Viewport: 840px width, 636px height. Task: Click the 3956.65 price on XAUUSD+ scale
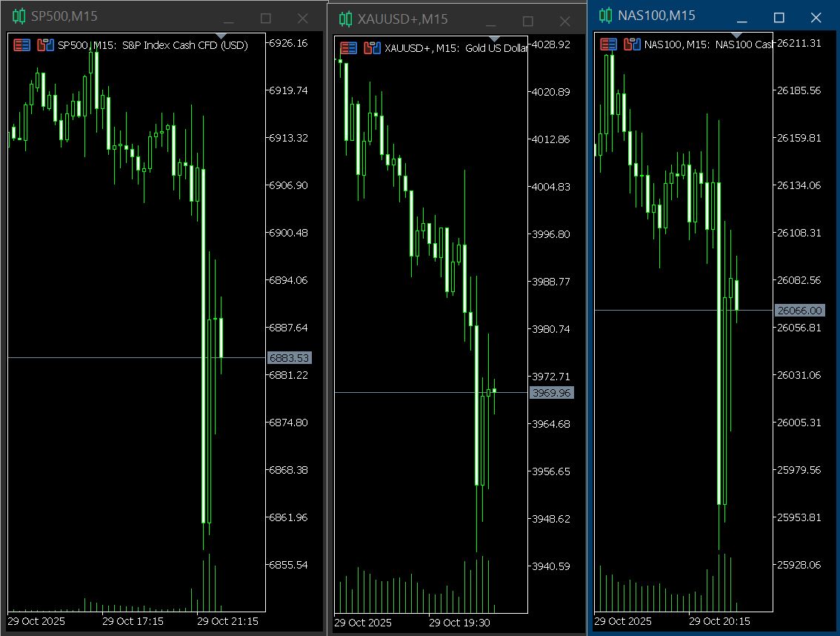click(550, 471)
